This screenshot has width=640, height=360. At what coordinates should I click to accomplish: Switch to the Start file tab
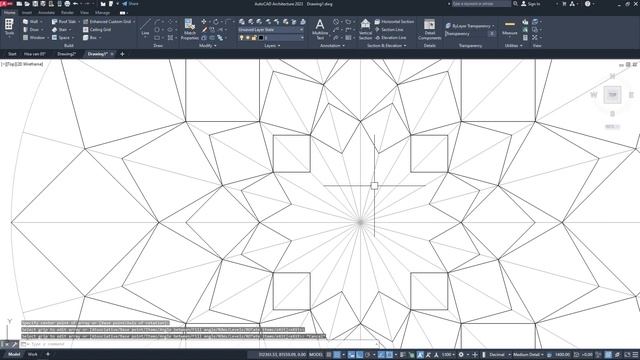click(x=12, y=54)
